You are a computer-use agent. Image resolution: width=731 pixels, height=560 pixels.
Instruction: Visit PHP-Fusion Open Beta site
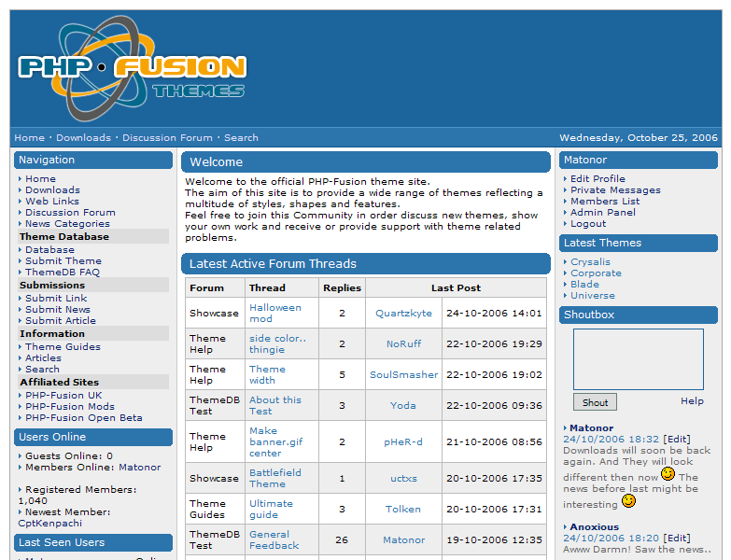(84, 417)
